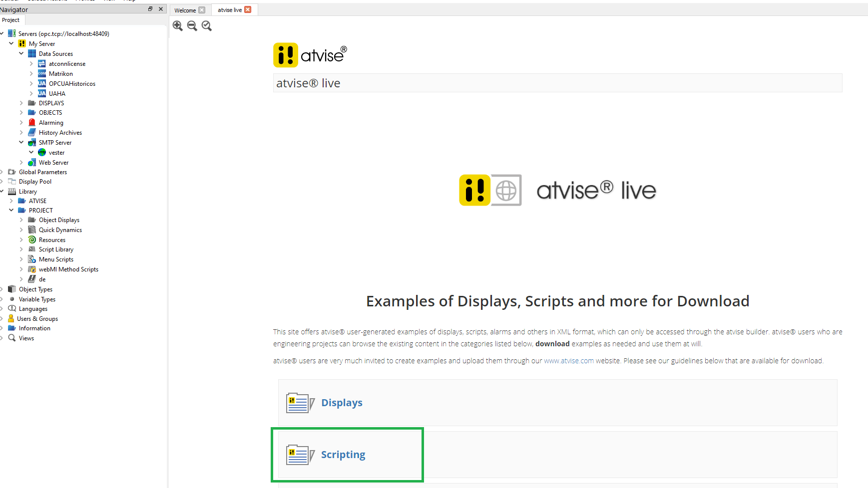The height and width of the screenshot is (488, 868).
Task: Click the Displays category document icon
Action: pos(300,403)
